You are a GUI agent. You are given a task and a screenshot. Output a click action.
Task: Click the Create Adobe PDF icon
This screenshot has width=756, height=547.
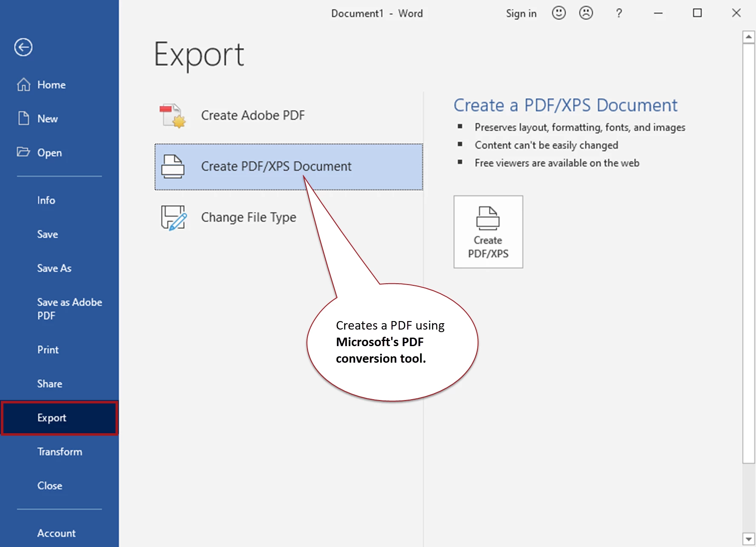173,116
